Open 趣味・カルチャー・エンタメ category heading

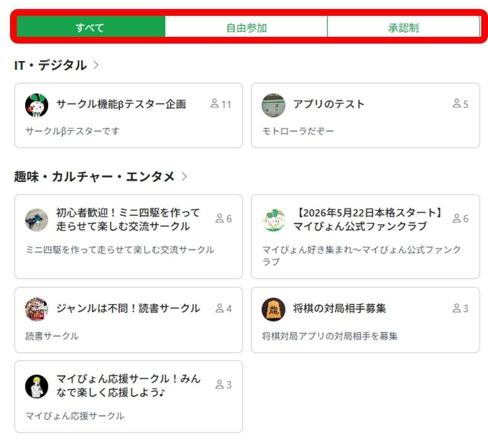pos(94,177)
